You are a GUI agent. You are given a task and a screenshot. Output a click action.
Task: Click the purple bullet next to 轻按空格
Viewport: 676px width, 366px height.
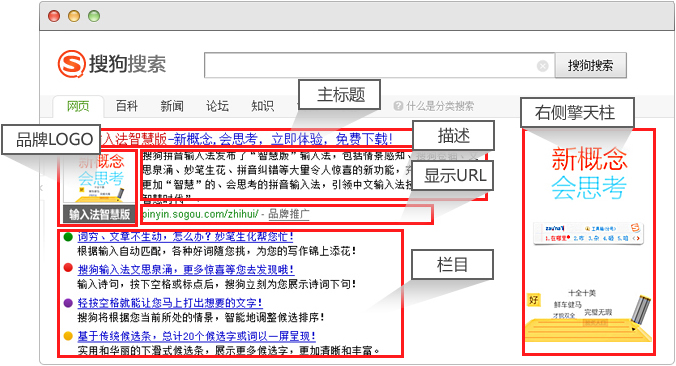pos(68,303)
